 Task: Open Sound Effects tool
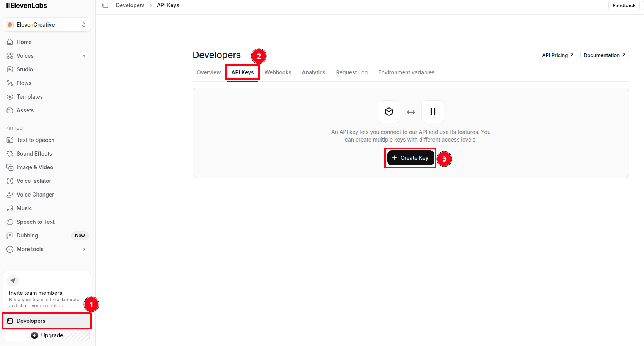pos(47,154)
